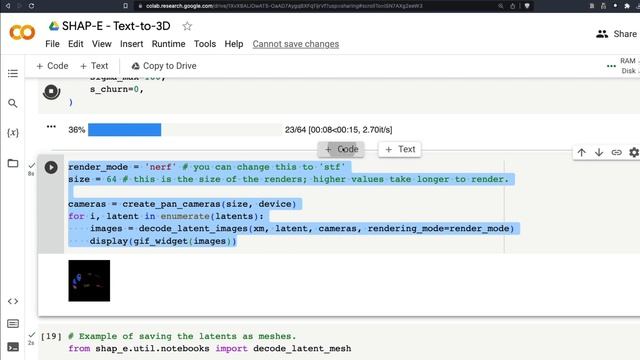Screen dimensions: 640x360
Task: Open Help menu
Action: 234,44
